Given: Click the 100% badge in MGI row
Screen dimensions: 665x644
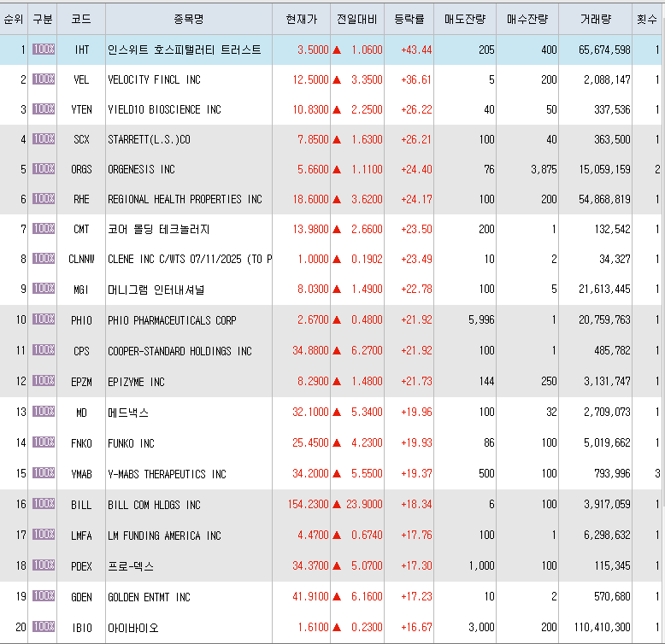Looking at the screenshot, I should coord(44,288).
